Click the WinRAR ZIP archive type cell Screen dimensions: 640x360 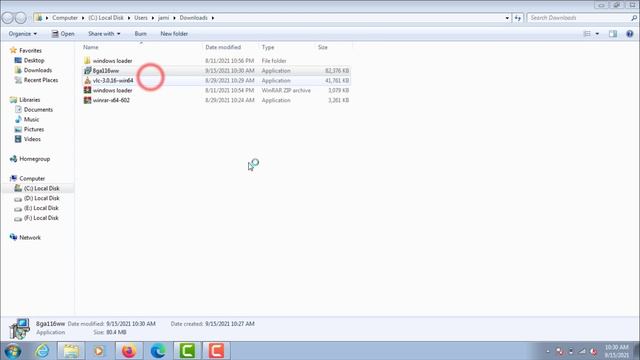286,90
